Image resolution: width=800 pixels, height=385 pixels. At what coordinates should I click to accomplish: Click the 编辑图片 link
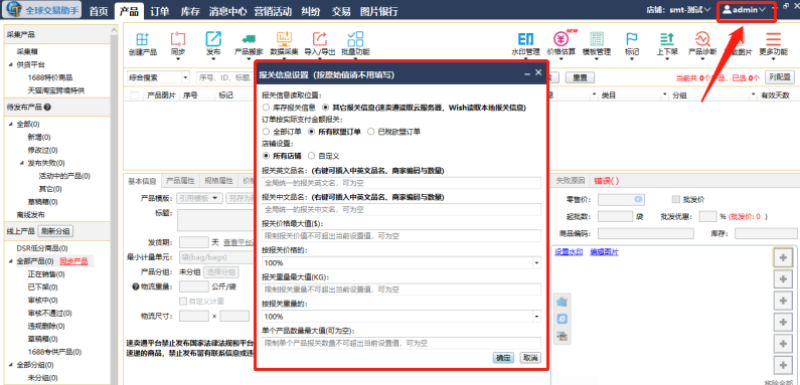[x=604, y=252]
